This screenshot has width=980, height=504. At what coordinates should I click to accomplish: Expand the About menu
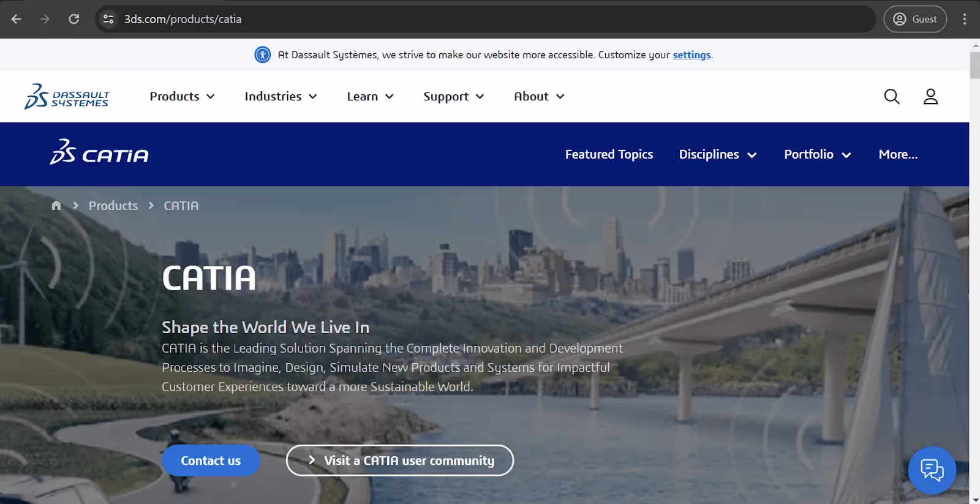539,96
